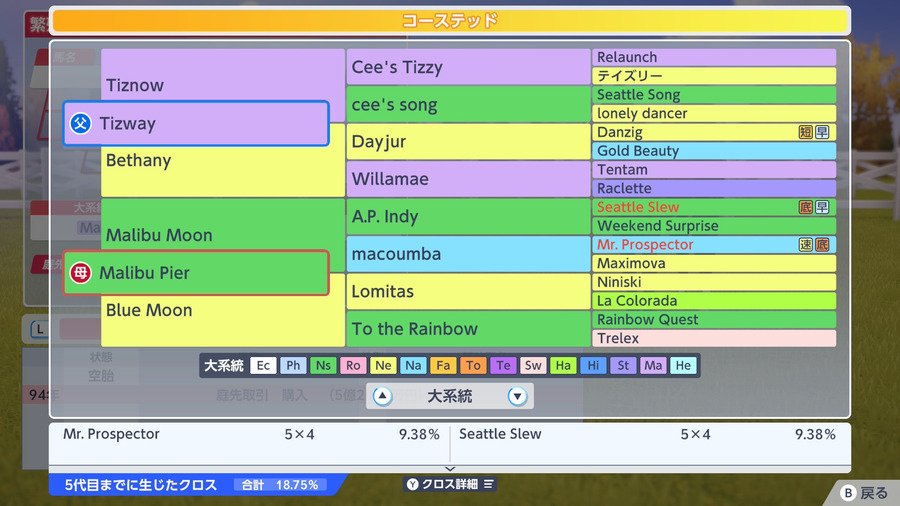Select the Te lineage swatch
900x506 pixels.
coord(503,365)
